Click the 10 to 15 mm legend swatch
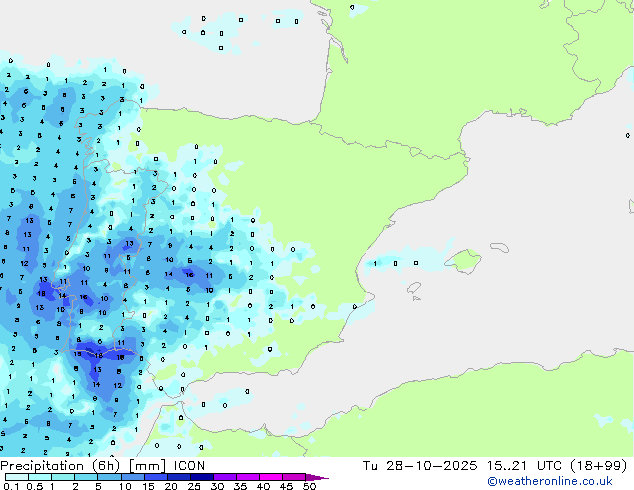This screenshot has width=634, height=490. [132, 477]
